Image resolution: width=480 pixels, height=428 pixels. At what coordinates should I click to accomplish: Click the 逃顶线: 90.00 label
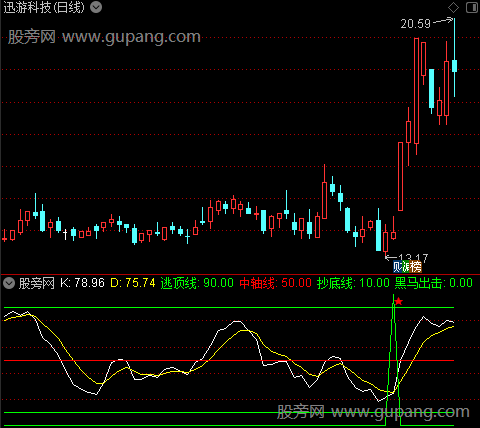click(197, 283)
